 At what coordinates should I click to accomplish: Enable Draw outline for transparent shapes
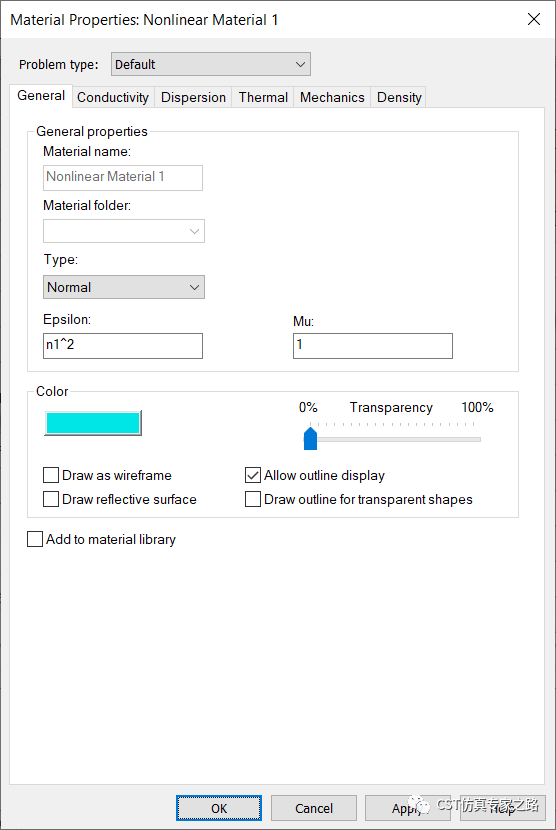(253, 499)
